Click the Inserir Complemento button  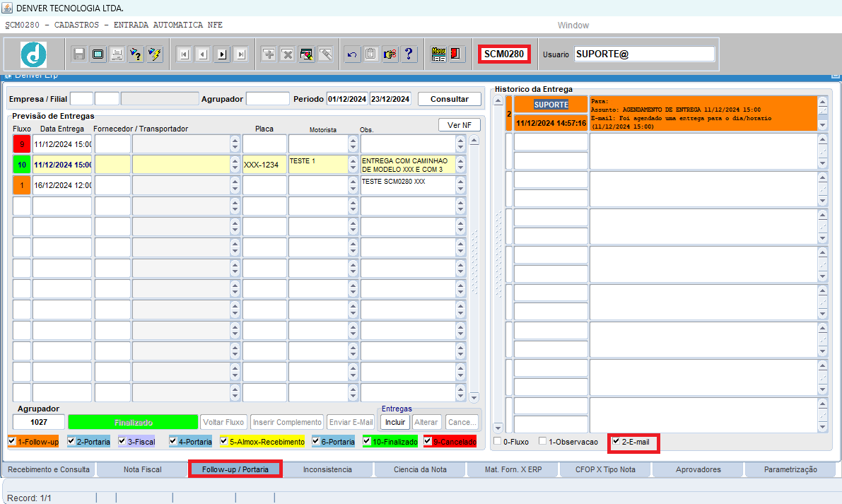(x=287, y=423)
